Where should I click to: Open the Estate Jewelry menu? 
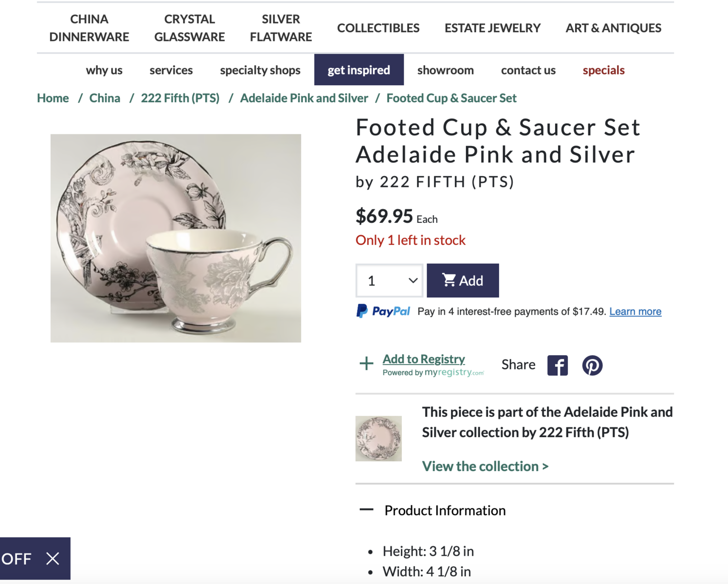pyautogui.click(x=492, y=28)
